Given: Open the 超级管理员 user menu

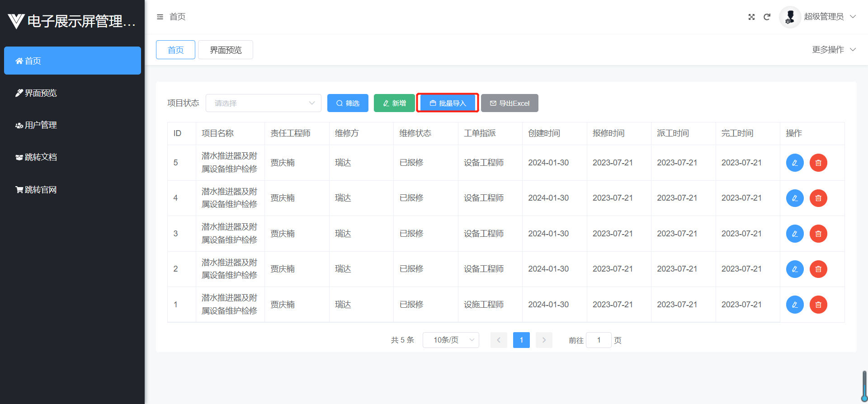Looking at the screenshot, I should tap(824, 17).
